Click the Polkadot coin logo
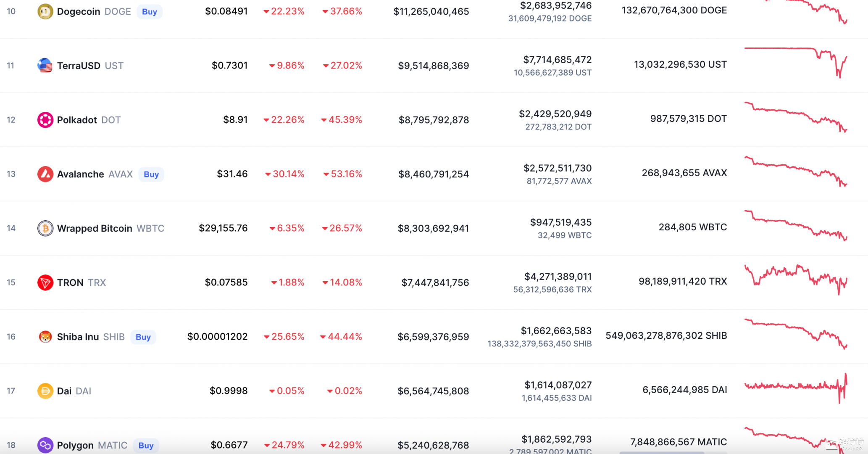Image resolution: width=868 pixels, height=454 pixels. (x=45, y=120)
